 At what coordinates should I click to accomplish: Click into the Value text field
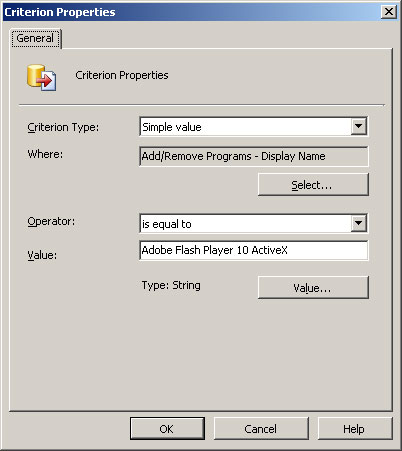(x=254, y=250)
